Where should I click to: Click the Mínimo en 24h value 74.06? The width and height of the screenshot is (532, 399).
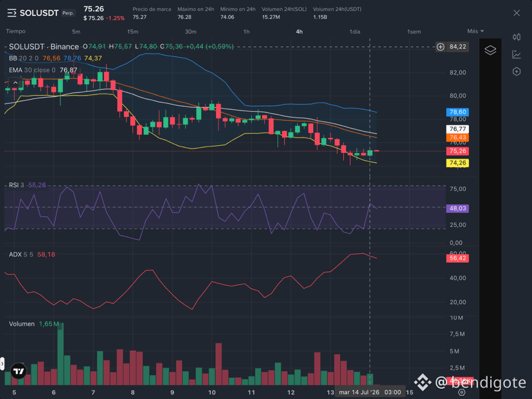[227, 17]
